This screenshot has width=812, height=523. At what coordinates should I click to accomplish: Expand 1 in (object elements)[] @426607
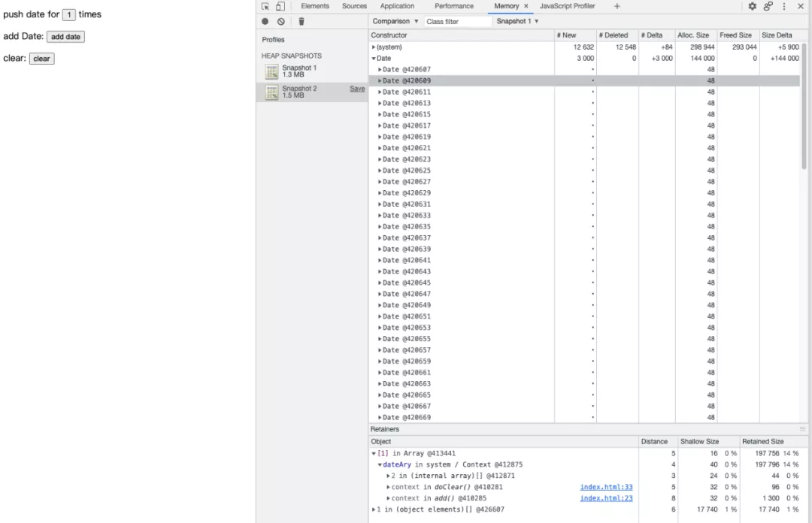click(374, 509)
